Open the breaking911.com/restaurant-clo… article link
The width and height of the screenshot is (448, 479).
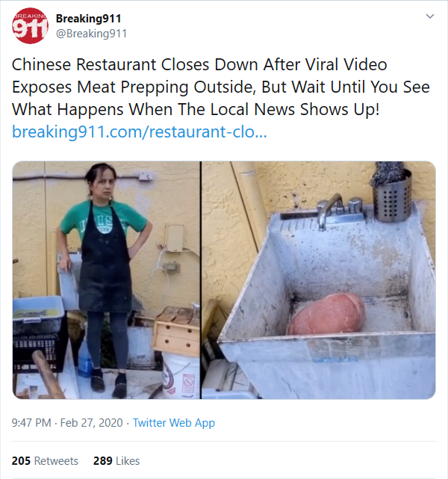click(x=140, y=132)
